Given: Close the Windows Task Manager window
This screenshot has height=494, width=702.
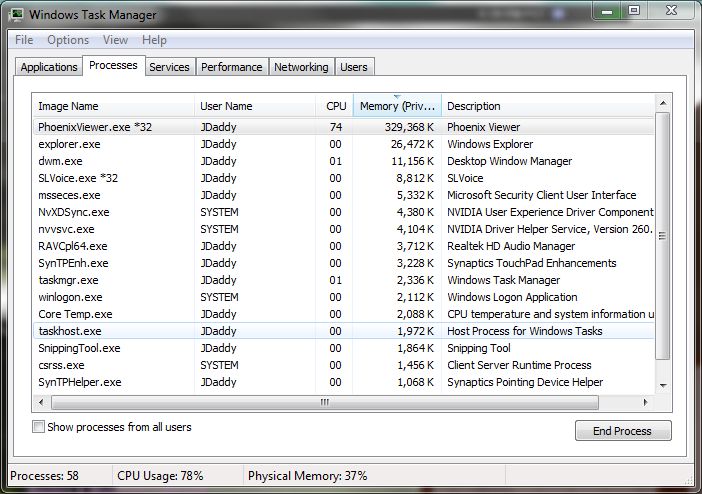Looking at the screenshot, I should point(671,11).
